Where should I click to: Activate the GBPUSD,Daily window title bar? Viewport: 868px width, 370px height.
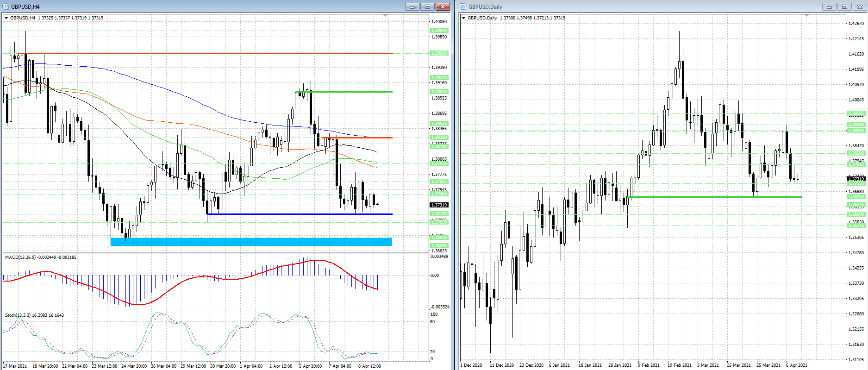[648, 6]
